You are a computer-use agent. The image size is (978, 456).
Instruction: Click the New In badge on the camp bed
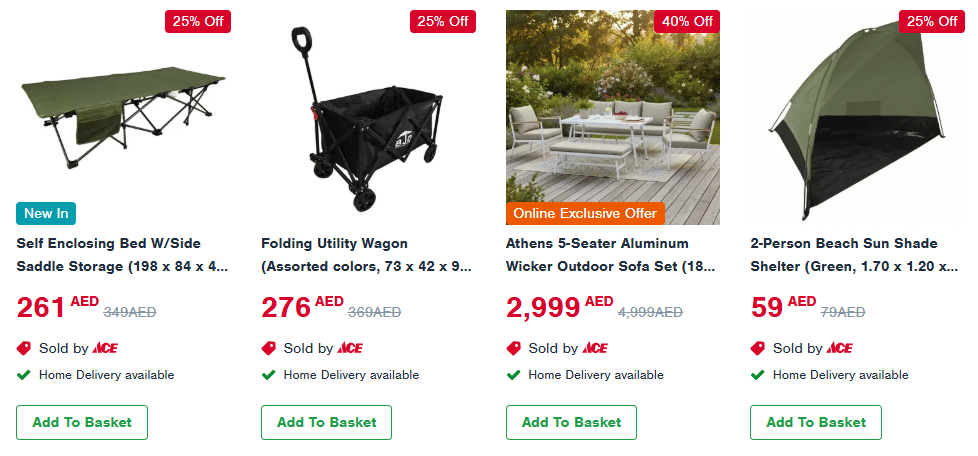[46, 213]
